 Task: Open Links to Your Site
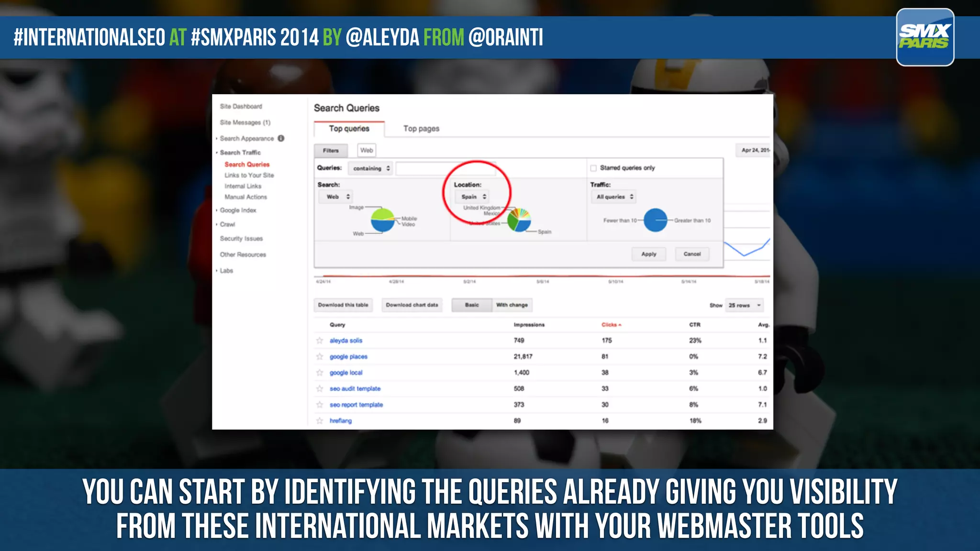249,176
